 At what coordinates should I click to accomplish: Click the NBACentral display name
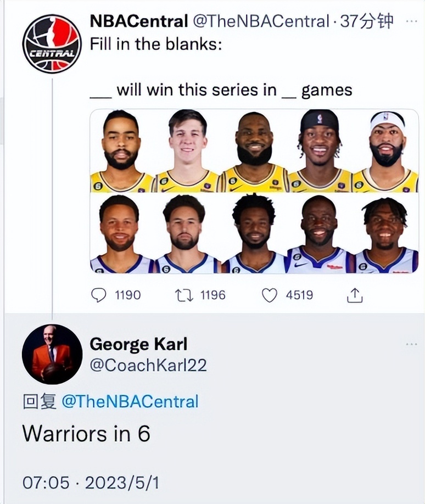139,21
